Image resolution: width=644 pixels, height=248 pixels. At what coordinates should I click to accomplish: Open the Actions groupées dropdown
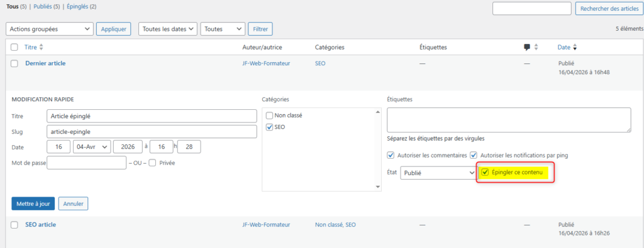click(50, 29)
